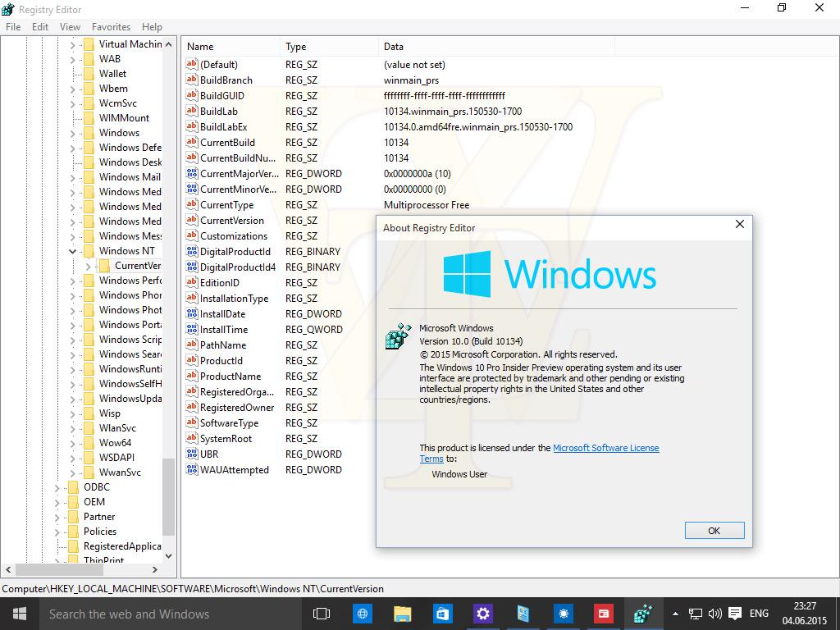The width and height of the screenshot is (840, 630).
Task: Open the taskbar clock showing 23:27
Action: coord(805,614)
